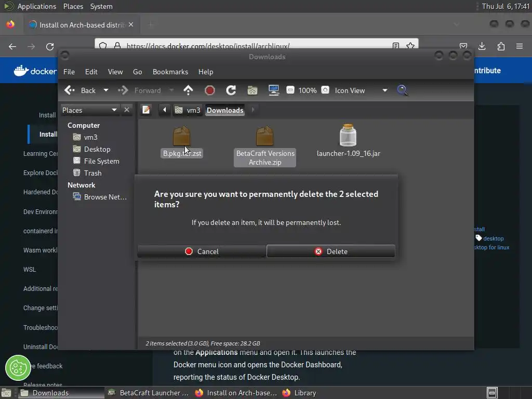Toggle Firefox reader view icon
The height and width of the screenshot is (399, 532).
(395, 46)
